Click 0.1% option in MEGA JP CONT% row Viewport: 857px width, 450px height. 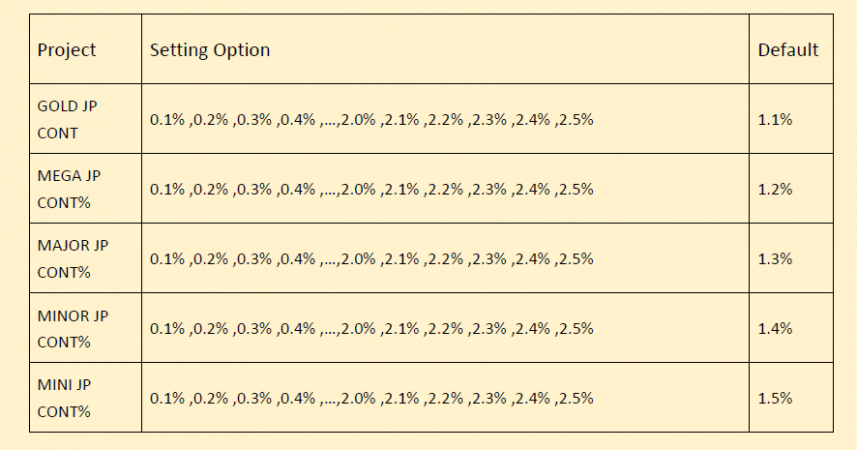[167, 189]
